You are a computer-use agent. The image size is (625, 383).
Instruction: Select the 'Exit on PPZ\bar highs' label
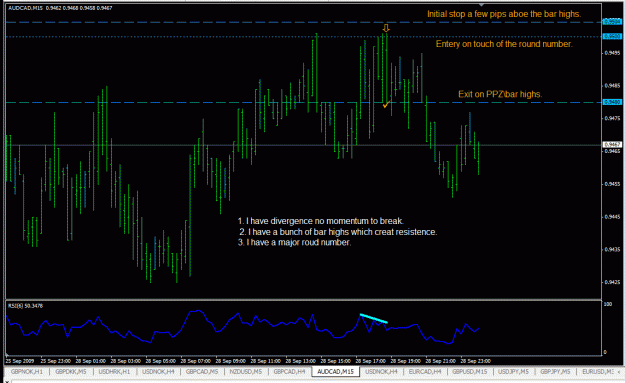[x=500, y=94]
